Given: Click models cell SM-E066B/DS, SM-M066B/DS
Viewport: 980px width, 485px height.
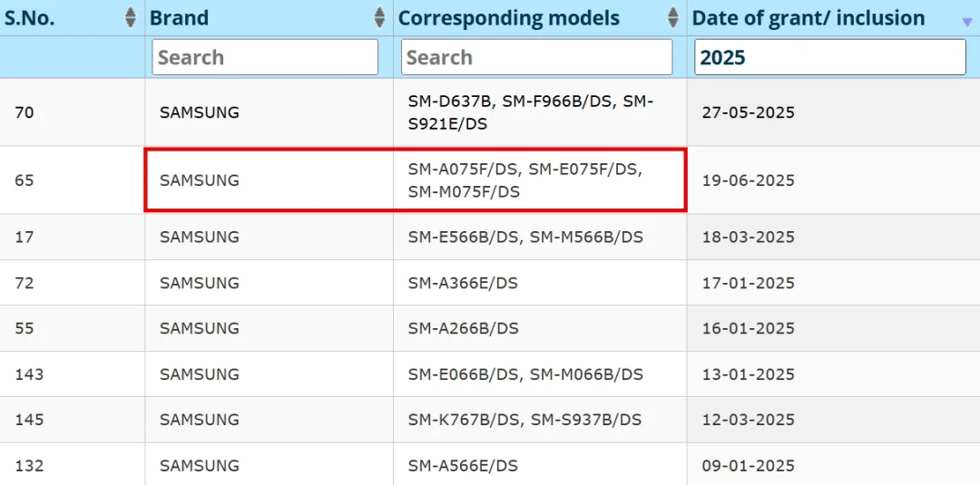Looking at the screenshot, I should coord(540,373).
